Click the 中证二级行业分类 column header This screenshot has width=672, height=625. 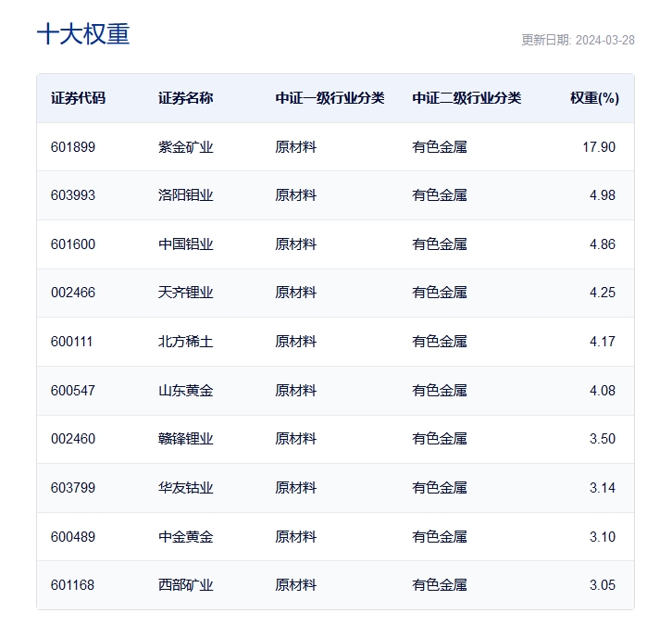[467, 98]
